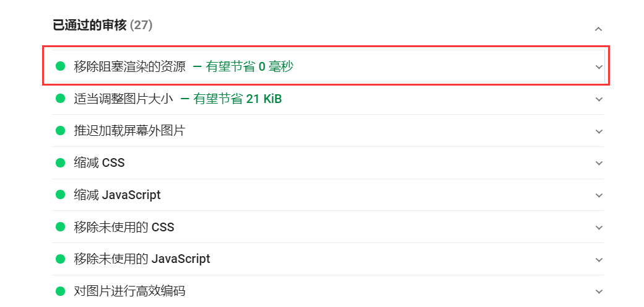Open the 对图片进行高效编码 audit
This screenshot has height=307, width=644.
pos(129,291)
